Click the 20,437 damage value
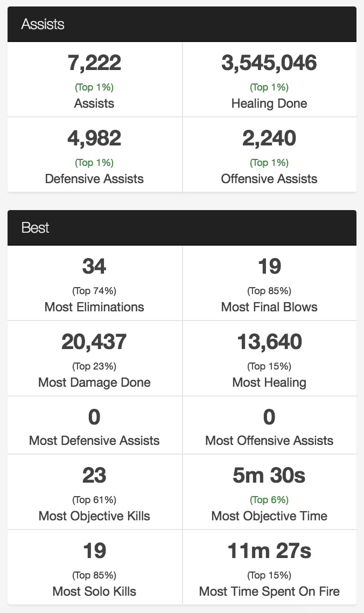Image resolution: width=364 pixels, height=613 pixels. [x=94, y=342]
